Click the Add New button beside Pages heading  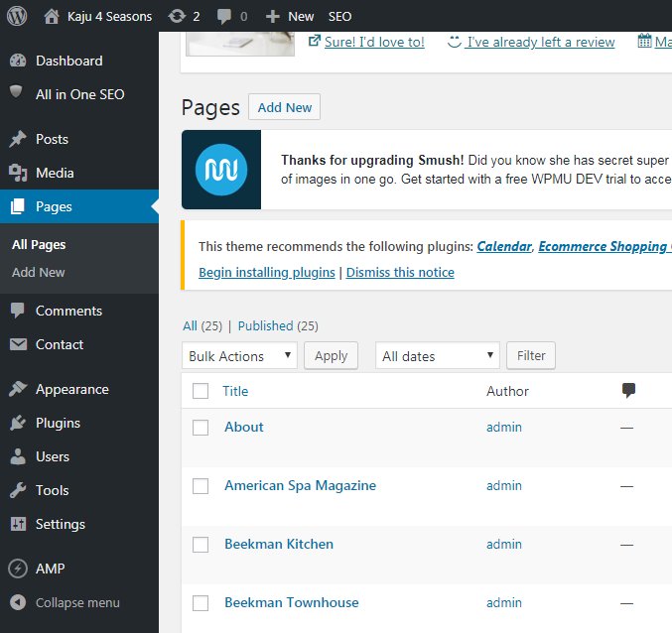(284, 107)
